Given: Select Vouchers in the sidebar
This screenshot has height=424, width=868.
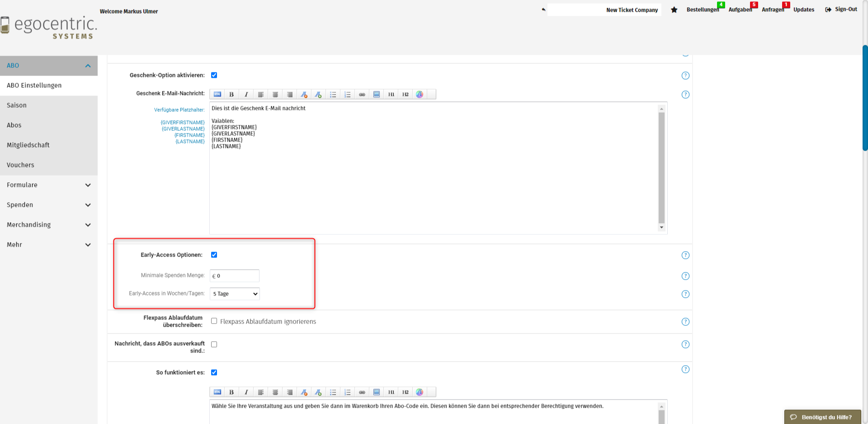Looking at the screenshot, I should 20,165.
